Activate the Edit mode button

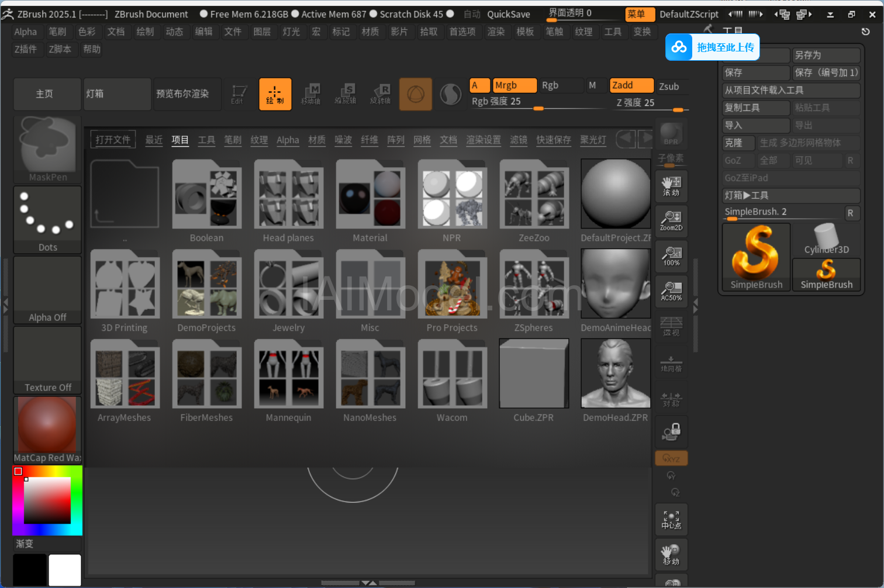click(240, 94)
